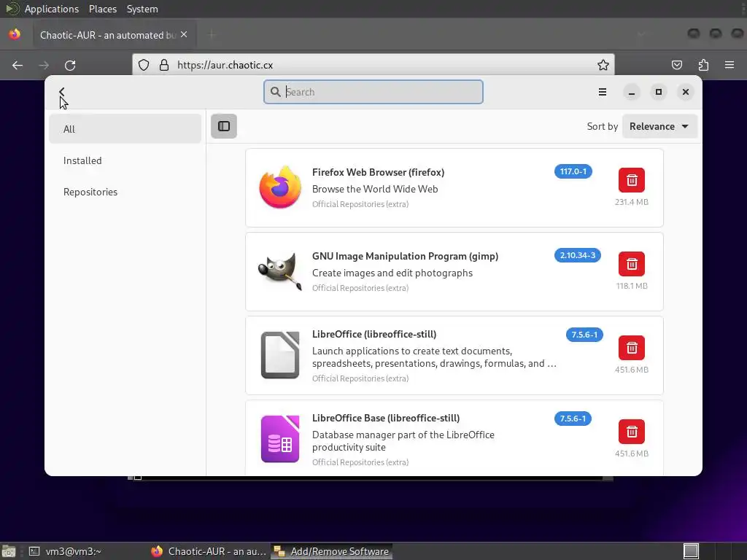Open a new tab in Firefox

[x=212, y=35]
